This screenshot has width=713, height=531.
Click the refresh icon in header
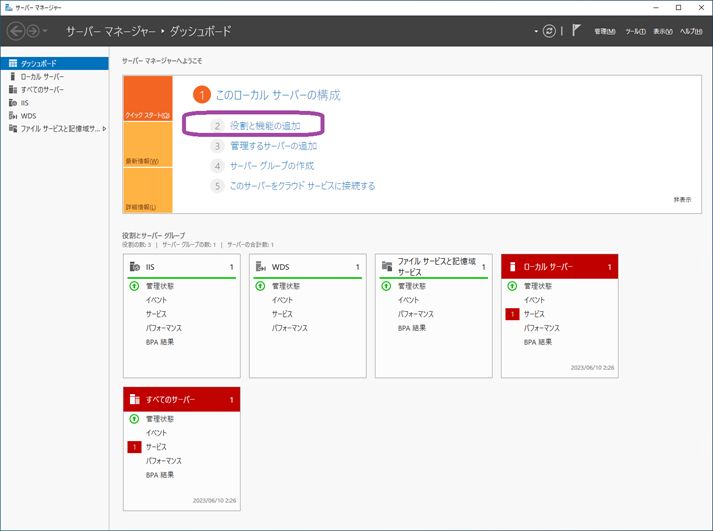[x=549, y=31]
